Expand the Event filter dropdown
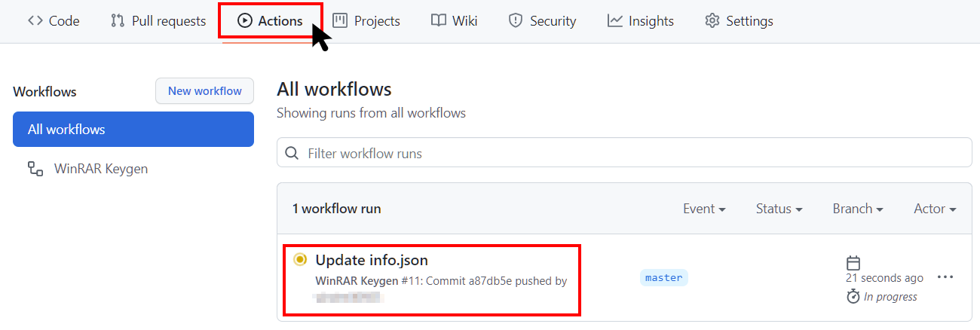Image resolution: width=980 pixels, height=330 pixels. [704, 209]
